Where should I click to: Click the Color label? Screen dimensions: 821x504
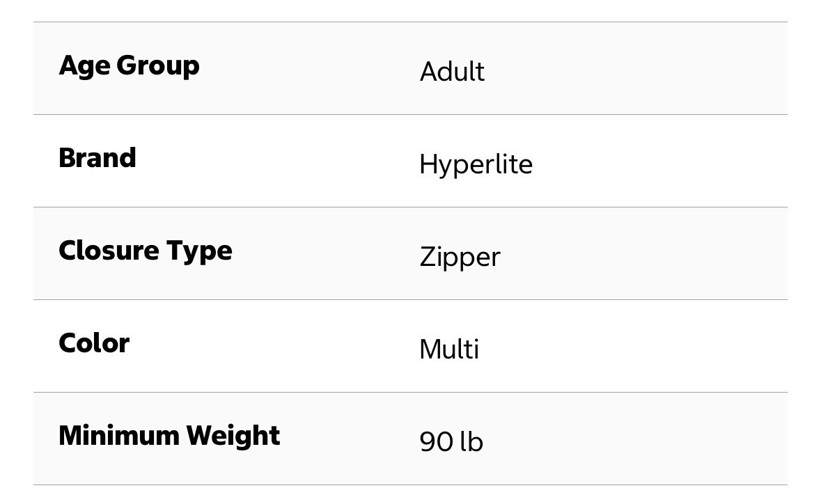[x=94, y=343]
